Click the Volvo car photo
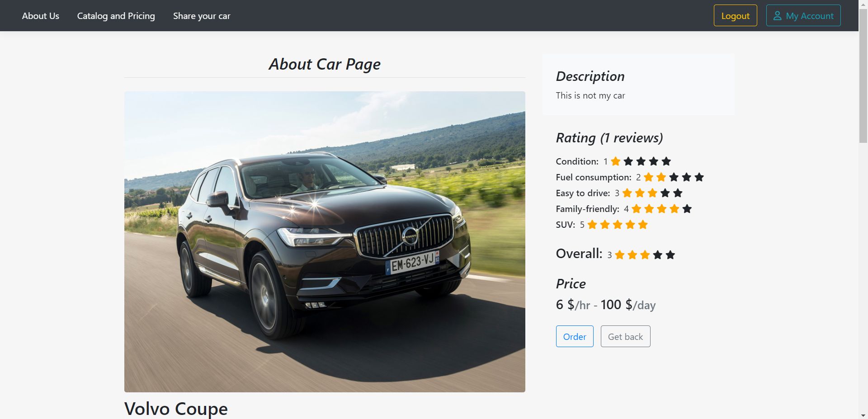Image resolution: width=868 pixels, height=419 pixels. (325, 242)
